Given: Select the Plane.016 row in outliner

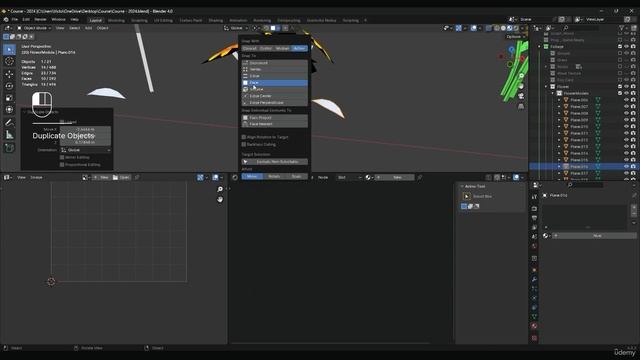Looking at the screenshot, I should tap(584, 167).
